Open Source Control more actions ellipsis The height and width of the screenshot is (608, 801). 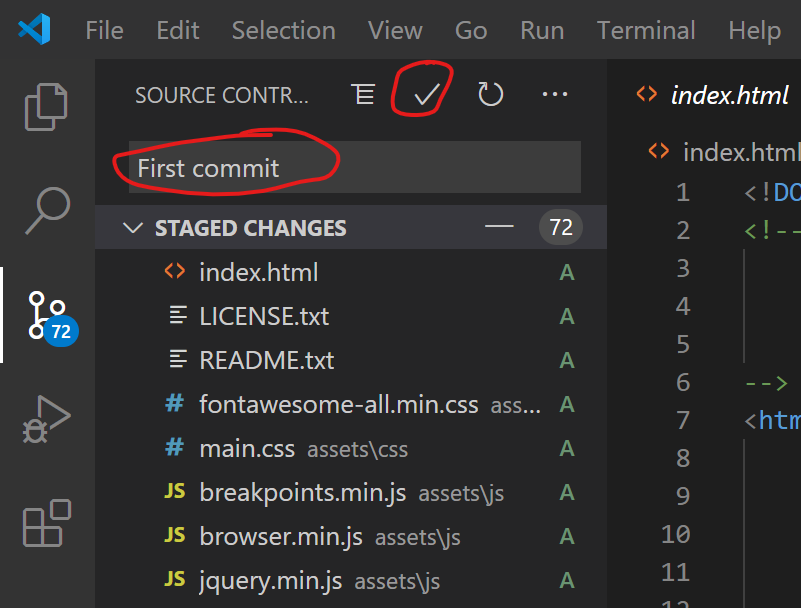(554, 95)
